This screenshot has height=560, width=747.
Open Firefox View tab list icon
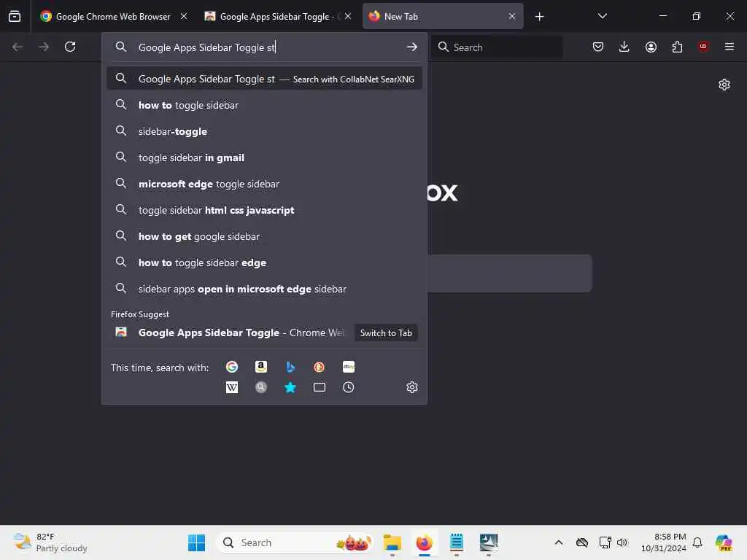tap(15, 17)
